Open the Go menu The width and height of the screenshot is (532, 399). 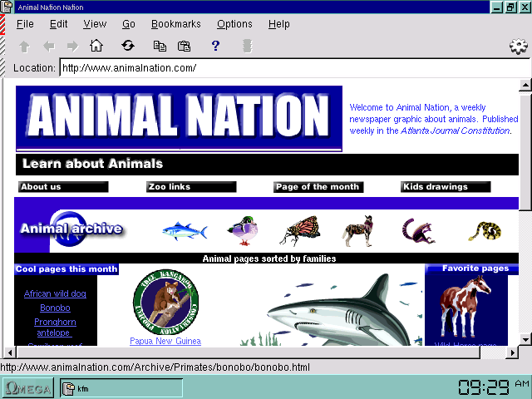[129, 24]
